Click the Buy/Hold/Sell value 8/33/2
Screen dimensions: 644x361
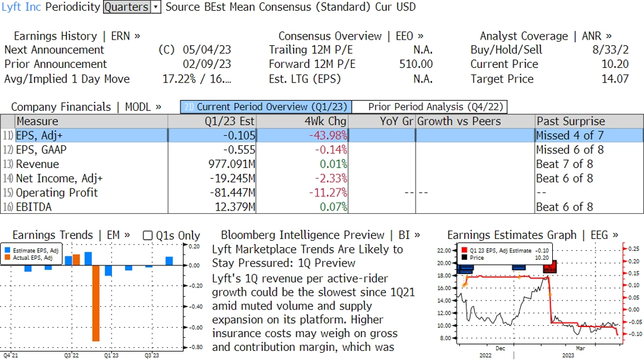[x=610, y=50]
